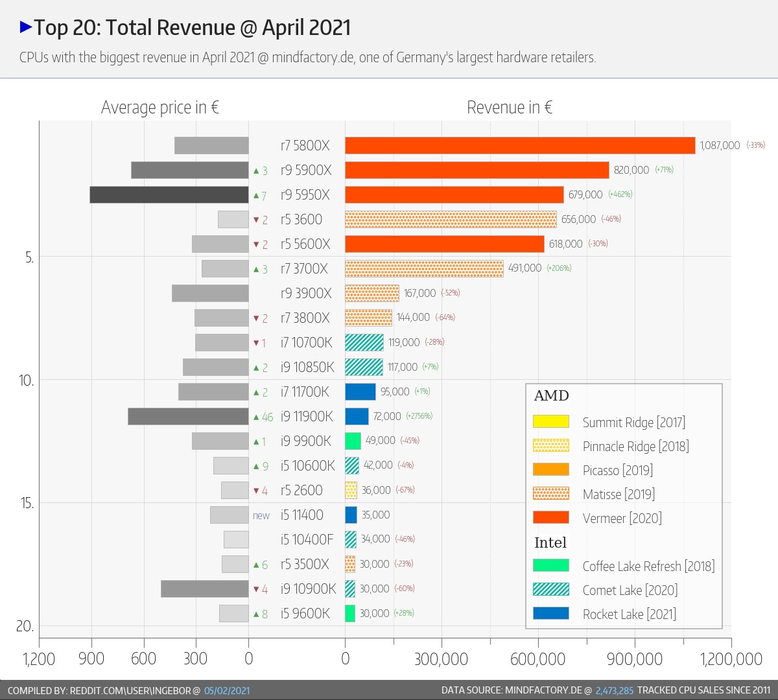Click the green up arrow beside i5 10600K

256,467
